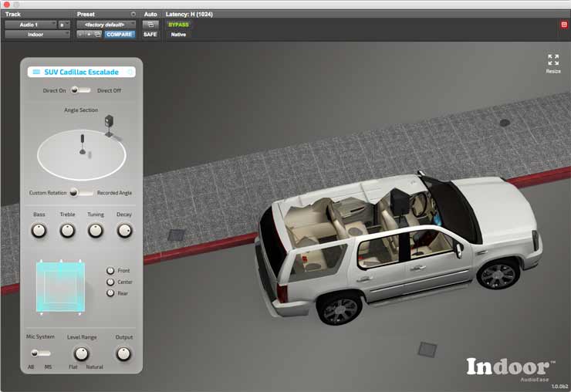Image resolution: width=571 pixels, height=392 pixels.
Task: Adjust the Output knob
Action: 123,353
